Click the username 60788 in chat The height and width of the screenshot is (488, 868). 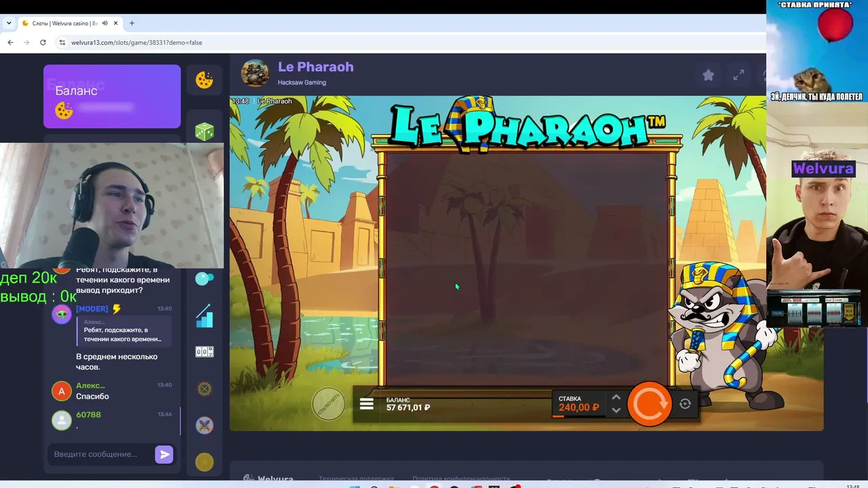click(88, 415)
